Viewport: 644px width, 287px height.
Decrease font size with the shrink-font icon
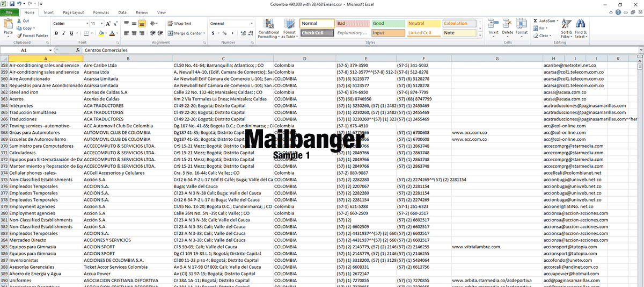point(116,24)
